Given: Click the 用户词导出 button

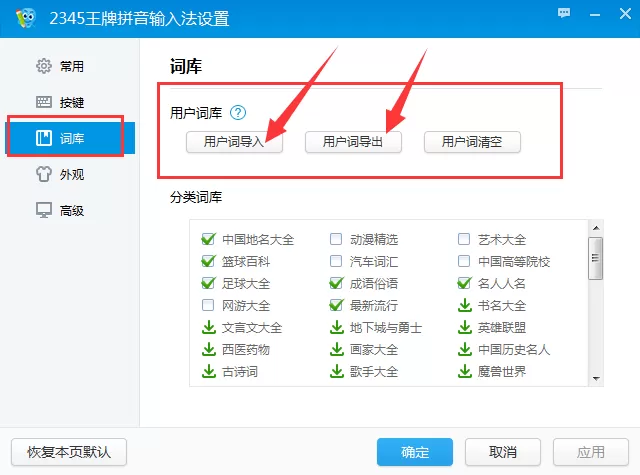Looking at the screenshot, I should [353, 142].
